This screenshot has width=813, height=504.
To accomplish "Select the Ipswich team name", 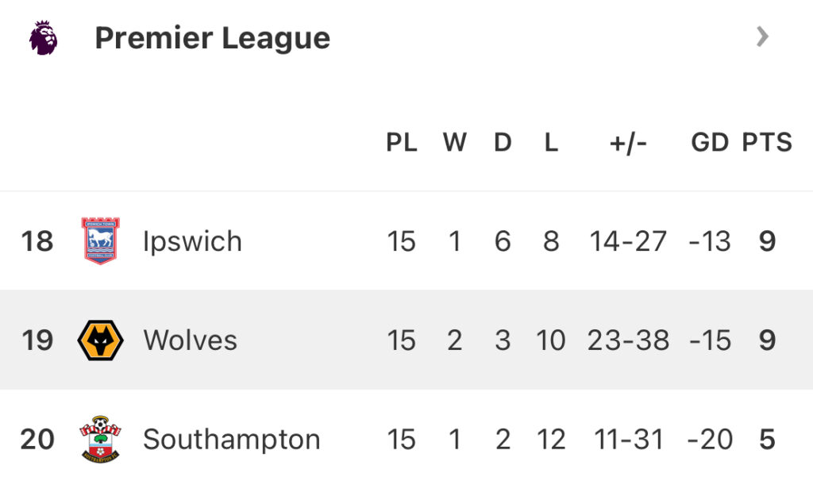I will tap(192, 242).
